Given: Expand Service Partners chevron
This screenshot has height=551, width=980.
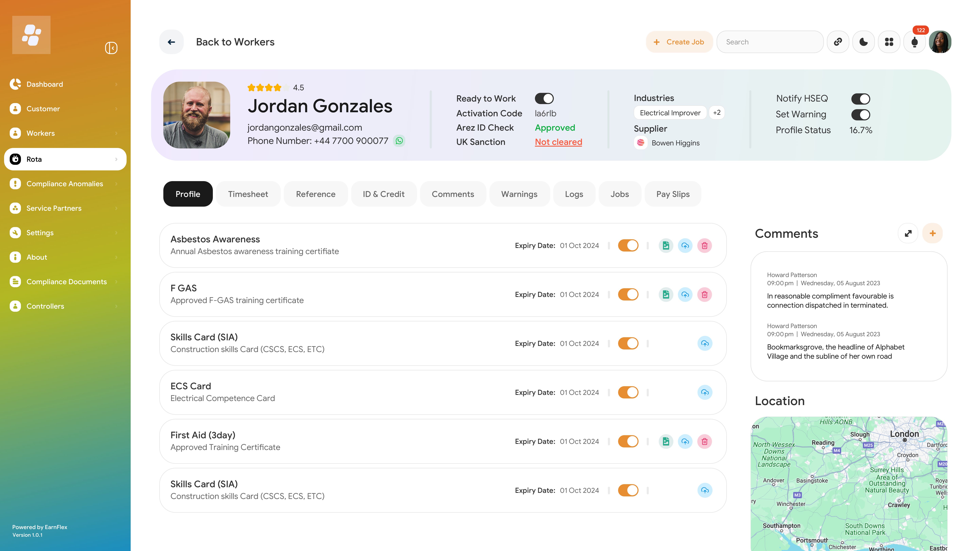Looking at the screenshot, I should (116, 208).
